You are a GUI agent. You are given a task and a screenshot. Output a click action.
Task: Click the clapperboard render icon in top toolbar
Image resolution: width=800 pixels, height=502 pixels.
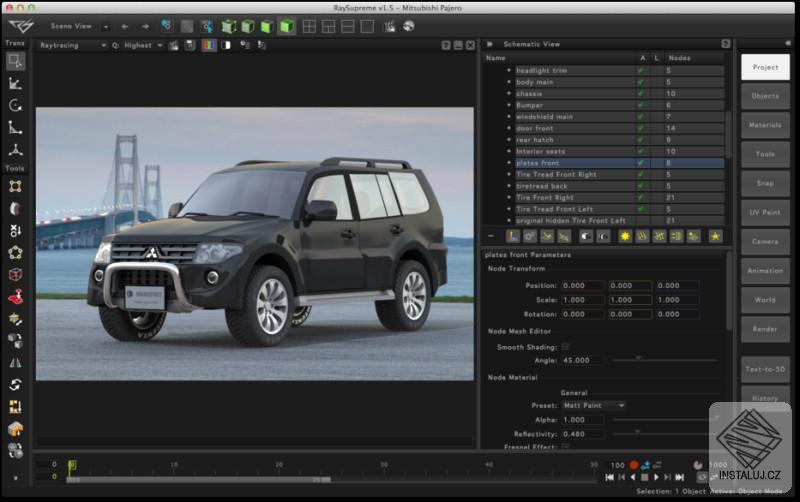[x=389, y=26]
